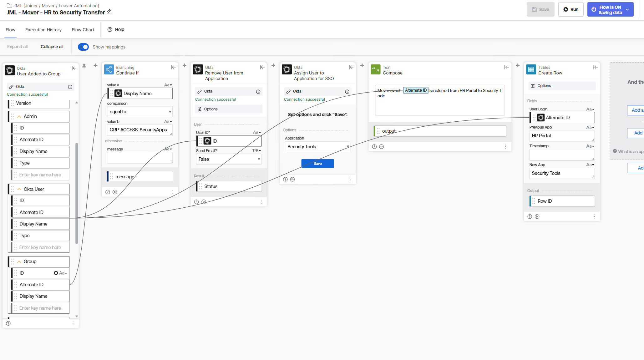Click the otherwise message input field
644x360 pixels.
(x=140, y=158)
